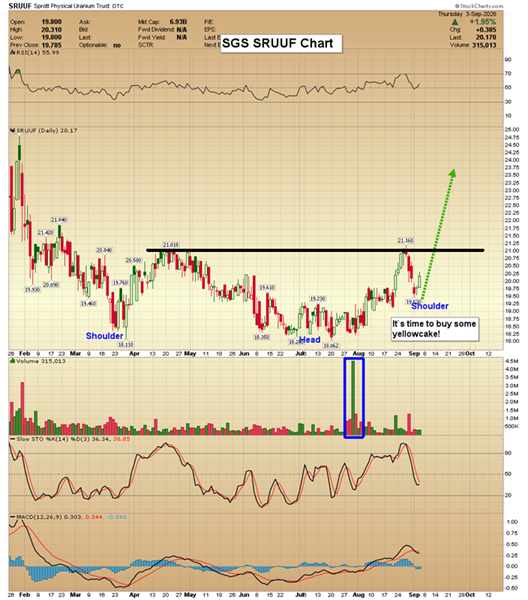The image size is (528, 600).
Task: Click the green dotted projection arrowhead
Action: pyautogui.click(x=452, y=173)
